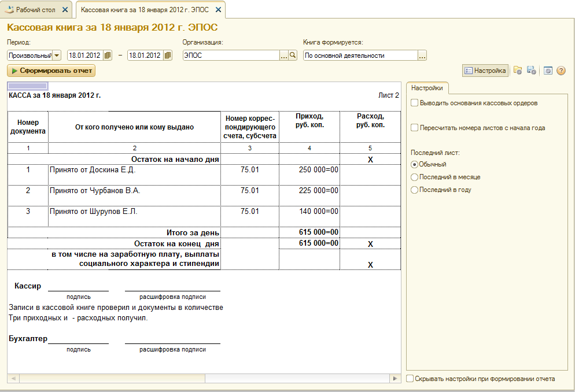Check Пересчитать номера листов с начала года
575x392 pixels.
point(414,128)
